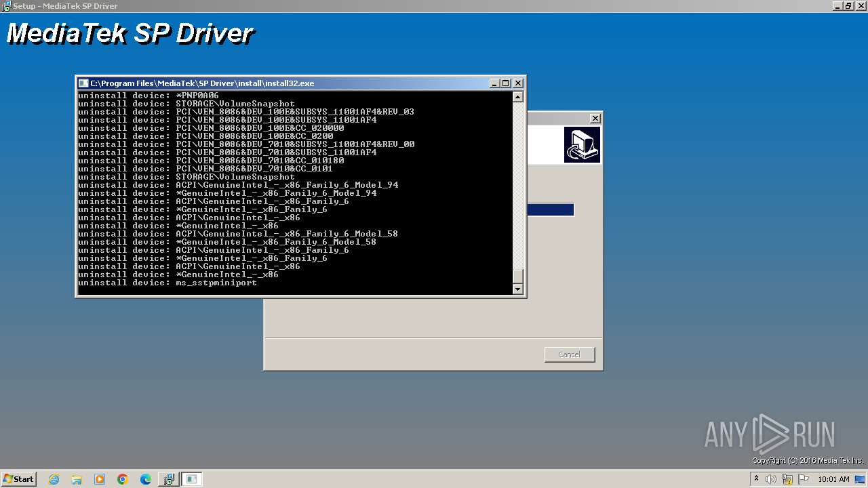This screenshot has height=488, width=868.
Task: Maximize the install32.exe console window
Action: click(506, 83)
